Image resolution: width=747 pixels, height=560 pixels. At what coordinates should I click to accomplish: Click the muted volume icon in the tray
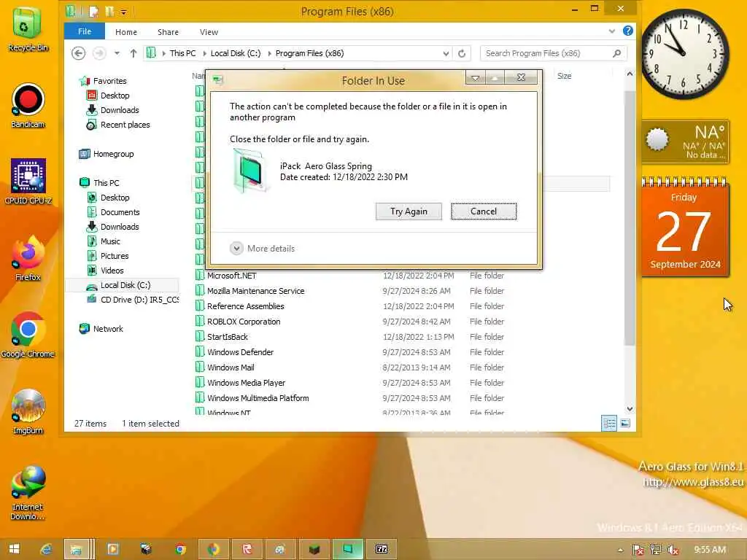click(x=673, y=550)
